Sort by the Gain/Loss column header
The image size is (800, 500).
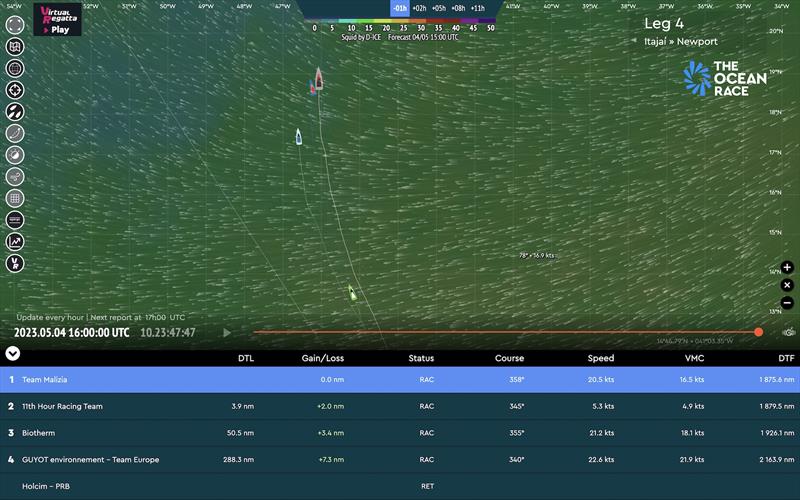pyautogui.click(x=322, y=358)
